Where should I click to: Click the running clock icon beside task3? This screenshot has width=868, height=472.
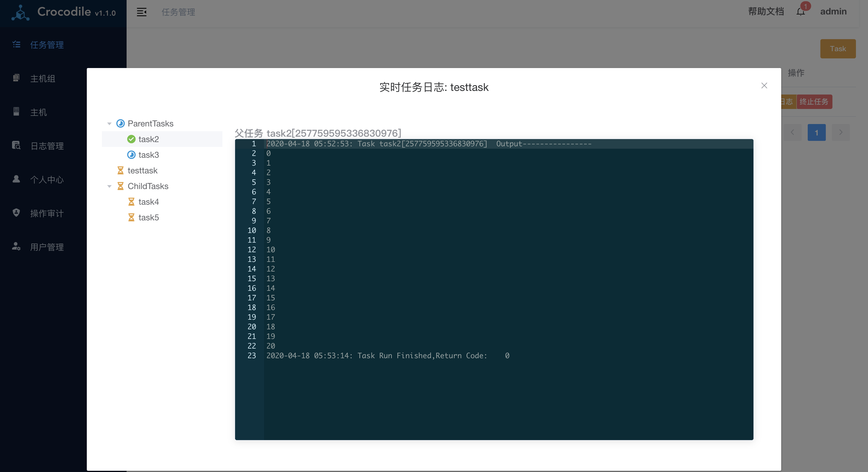[131, 155]
